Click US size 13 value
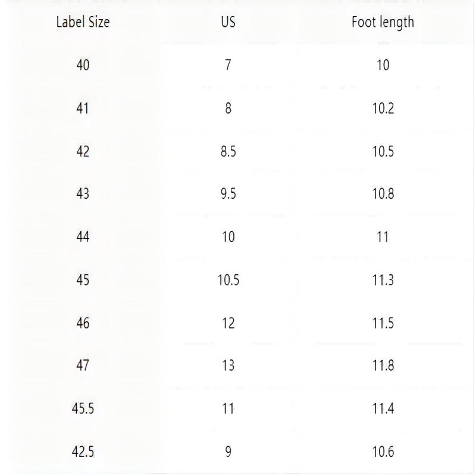This screenshot has width=476, height=476. coord(228,365)
